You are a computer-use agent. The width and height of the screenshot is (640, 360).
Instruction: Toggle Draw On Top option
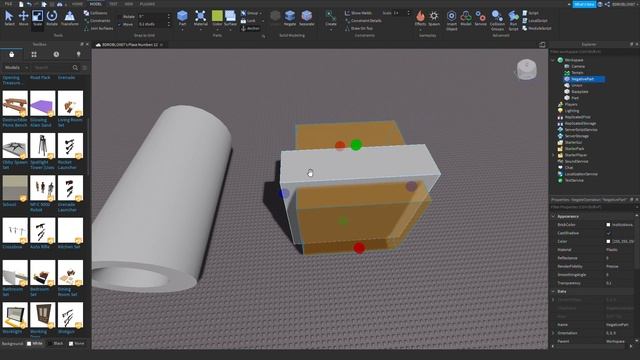(x=359, y=28)
